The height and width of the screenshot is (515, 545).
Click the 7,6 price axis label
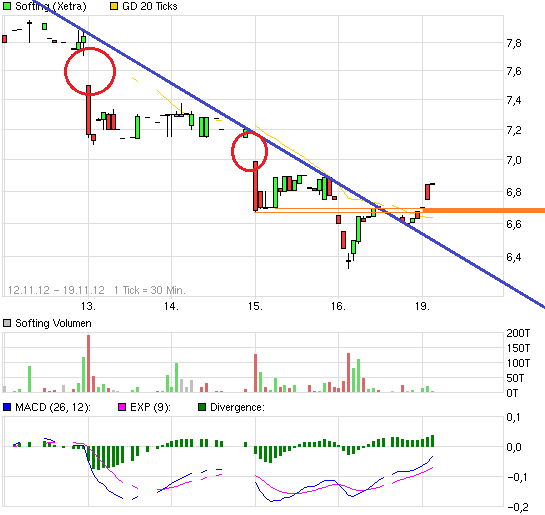coord(514,71)
